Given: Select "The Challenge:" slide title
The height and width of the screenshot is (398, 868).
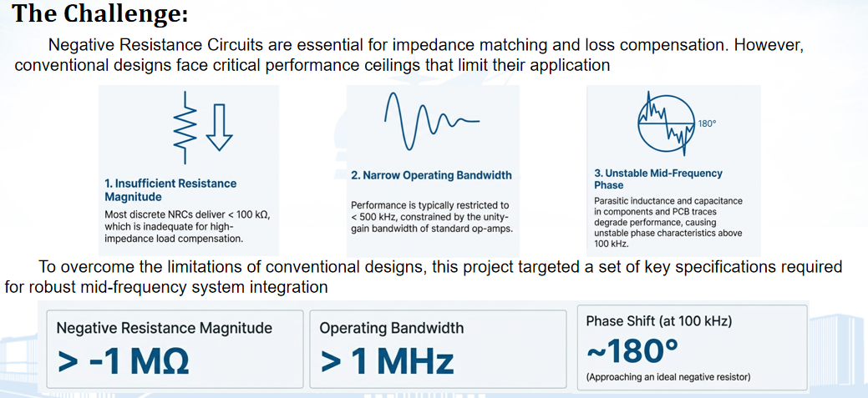Looking at the screenshot, I should [x=100, y=14].
